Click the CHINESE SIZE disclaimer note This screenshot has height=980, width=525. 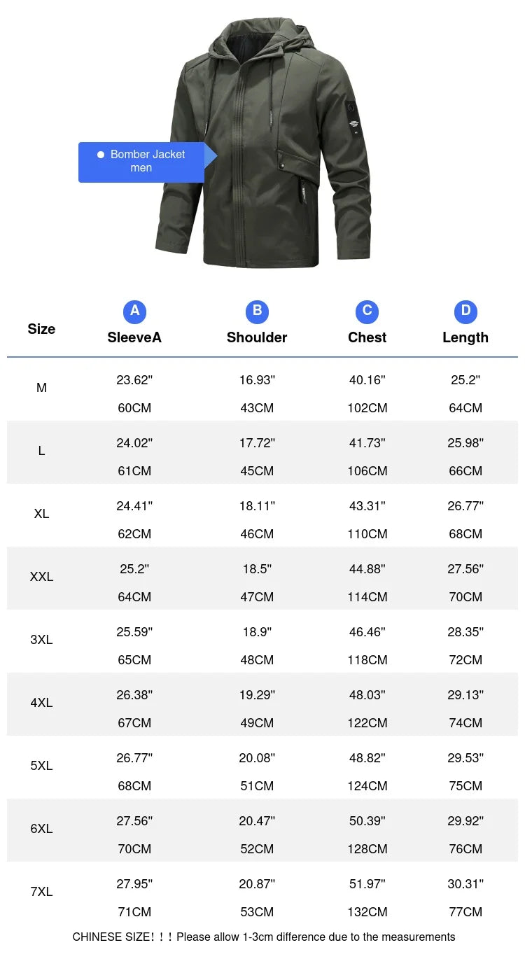click(264, 937)
